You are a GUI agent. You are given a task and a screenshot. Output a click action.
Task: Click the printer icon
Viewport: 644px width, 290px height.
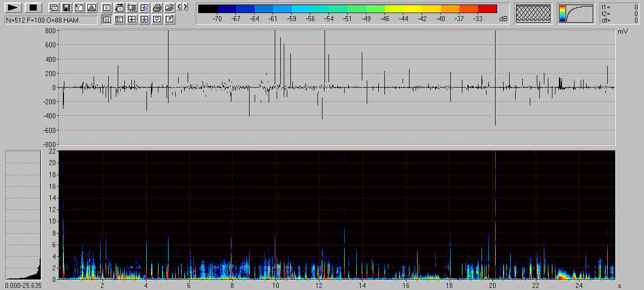(x=157, y=8)
